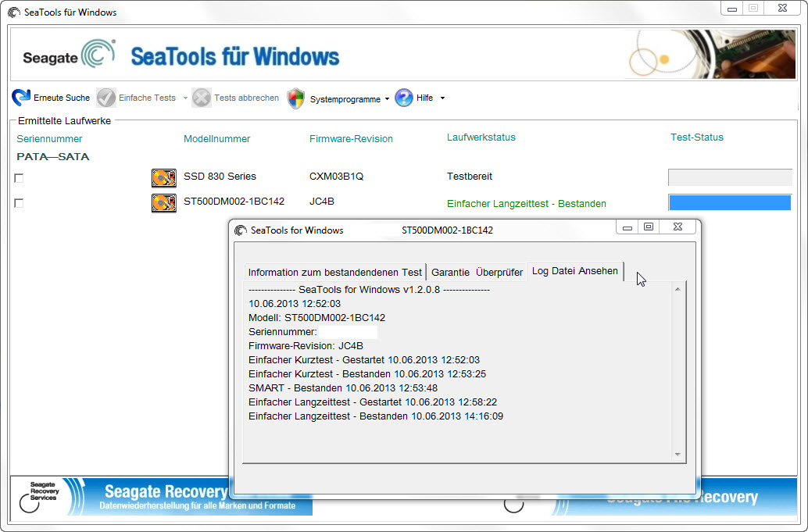The image size is (808, 532).
Task: Click log line Einfacher Langzeittest - Gestartet
Action: coord(373,402)
